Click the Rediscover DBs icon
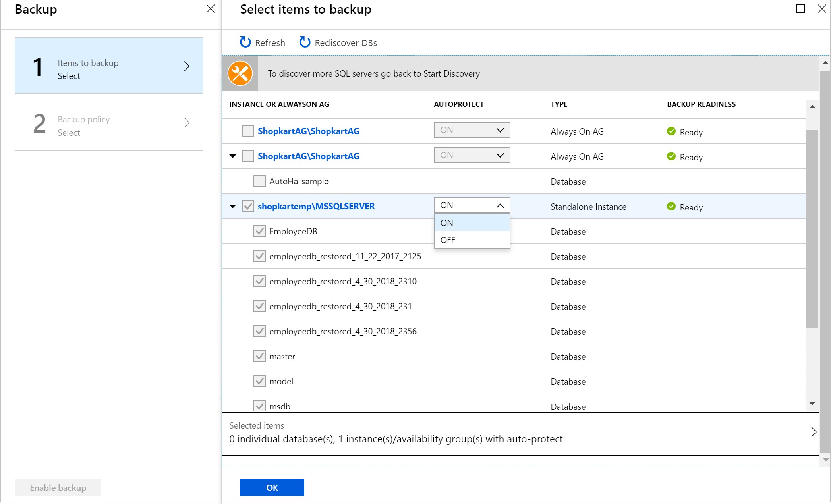This screenshot has height=504, width=831. pyautogui.click(x=304, y=42)
